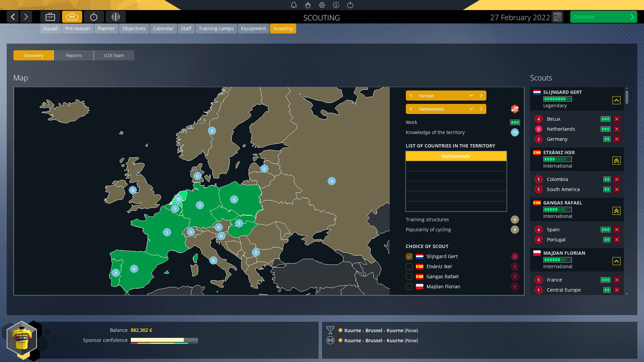Image resolution: width=644 pixels, height=362 pixels.
Task: Click the Clock/history icon
Action: (94, 17)
